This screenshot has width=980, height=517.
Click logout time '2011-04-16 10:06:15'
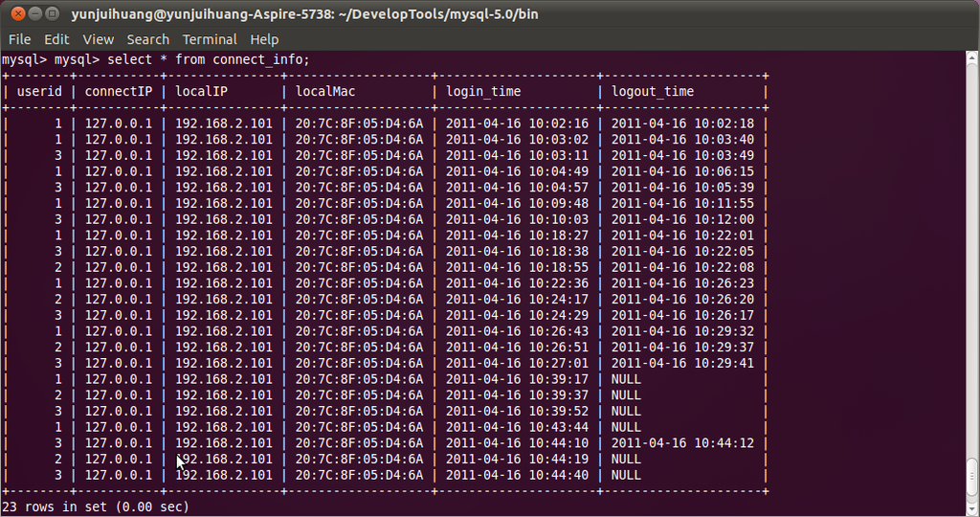(682, 172)
